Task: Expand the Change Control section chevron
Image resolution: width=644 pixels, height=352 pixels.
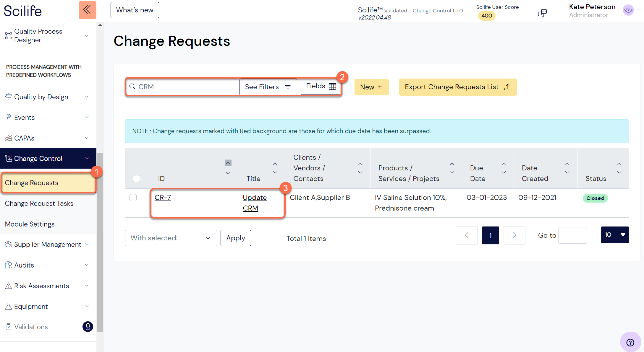Action: [87, 158]
